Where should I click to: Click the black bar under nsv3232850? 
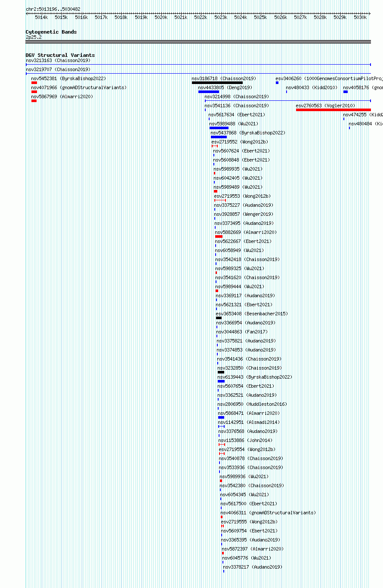(x=221, y=372)
